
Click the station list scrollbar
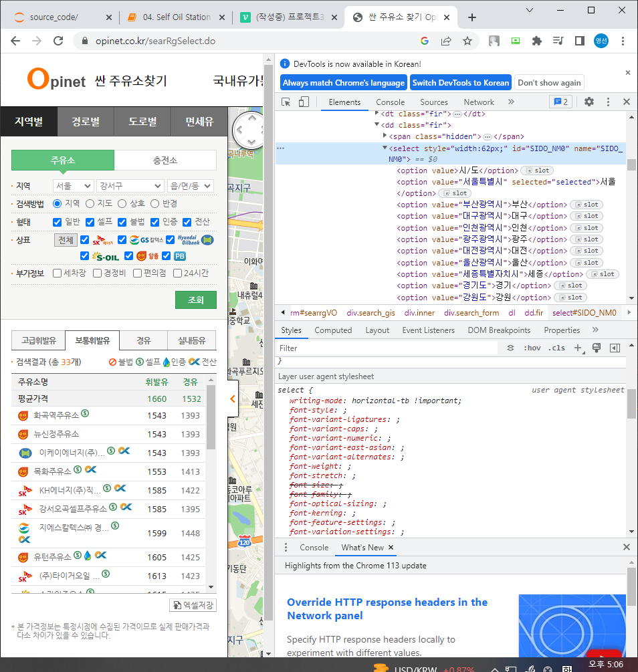pos(211,418)
